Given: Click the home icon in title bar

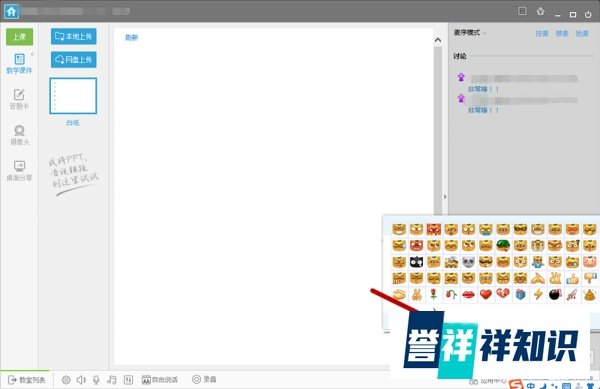Looking at the screenshot, I should pyautogui.click(x=11, y=11).
